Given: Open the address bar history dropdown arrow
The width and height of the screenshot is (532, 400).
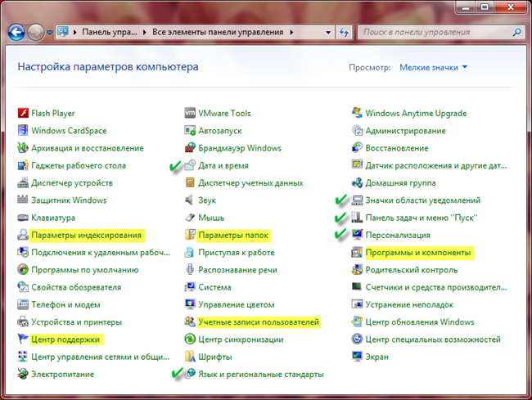Looking at the screenshot, I should (x=328, y=33).
